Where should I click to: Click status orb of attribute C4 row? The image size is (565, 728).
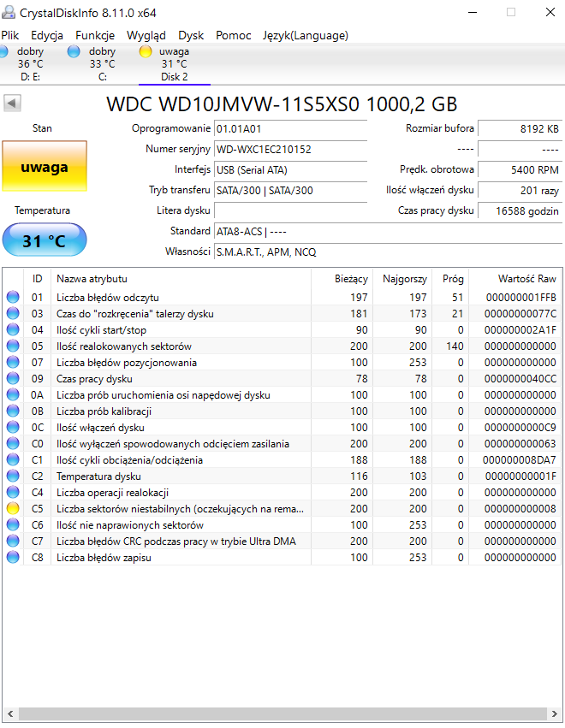tap(13, 492)
